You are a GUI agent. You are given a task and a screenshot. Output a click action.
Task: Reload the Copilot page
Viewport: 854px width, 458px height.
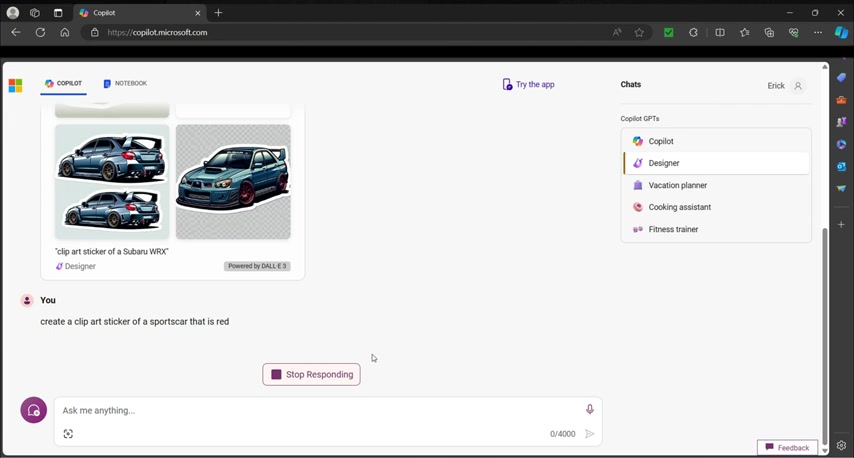pyautogui.click(x=40, y=32)
